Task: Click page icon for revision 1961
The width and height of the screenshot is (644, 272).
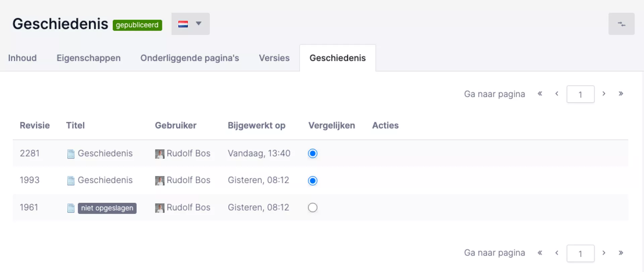Action: (71, 208)
